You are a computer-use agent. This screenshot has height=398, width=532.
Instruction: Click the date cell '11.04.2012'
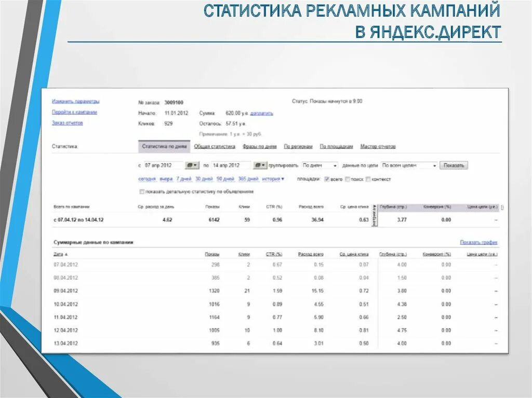click(65, 318)
